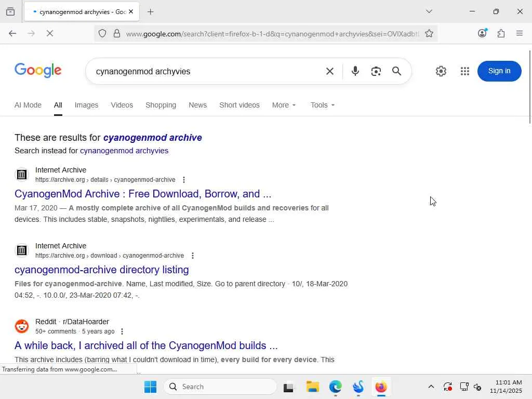Click the address bar URL
The height and width of the screenshot is (399, 532).
(272, 34)
